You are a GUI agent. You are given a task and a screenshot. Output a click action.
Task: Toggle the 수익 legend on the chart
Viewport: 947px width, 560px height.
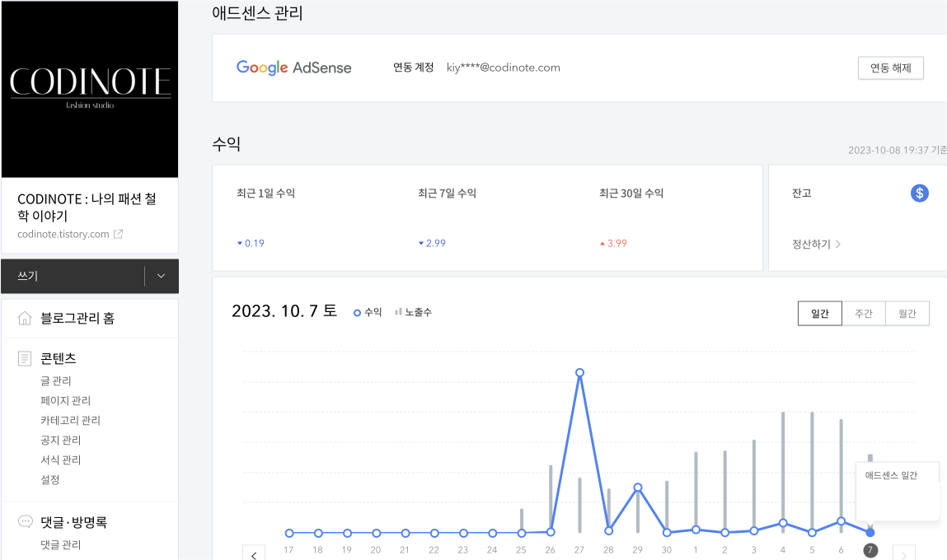click(368, 311)
